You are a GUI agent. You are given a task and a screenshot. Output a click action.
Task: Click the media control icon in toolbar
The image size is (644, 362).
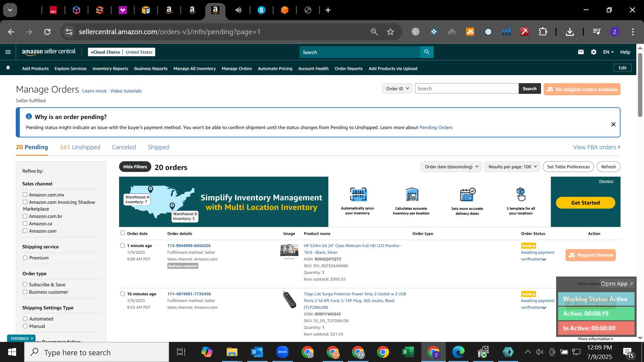tap(596, 32)
